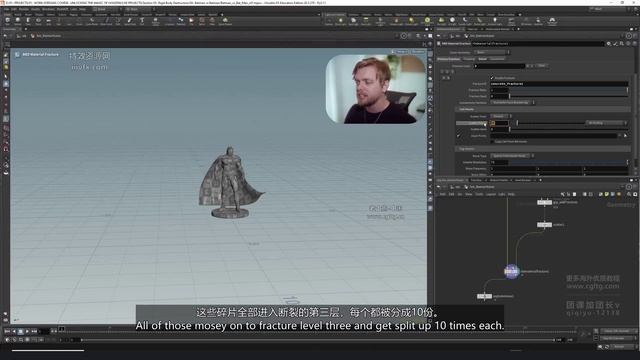The image size is (640, 360).
Task: Adjust the Scatter Seed slider
Action: (x=569, y=129)
